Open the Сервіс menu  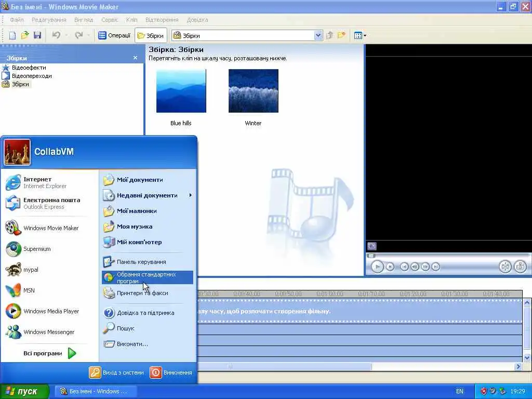(110, 20)
